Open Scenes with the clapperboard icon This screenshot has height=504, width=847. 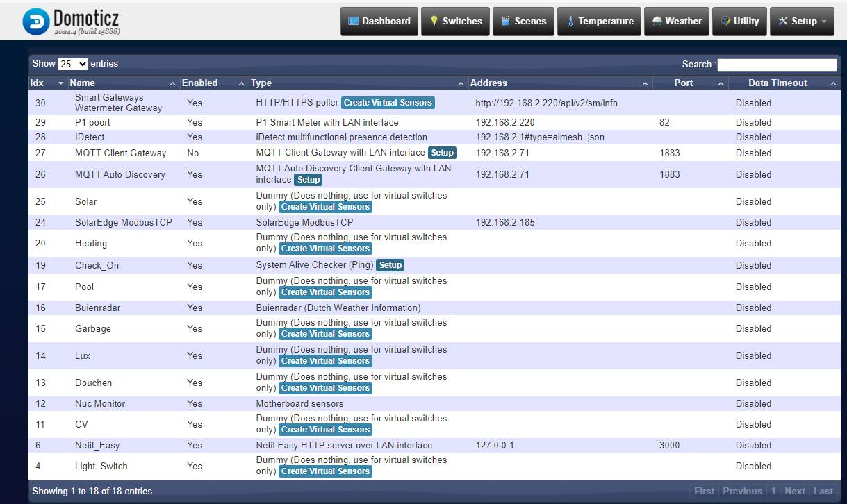506,22
